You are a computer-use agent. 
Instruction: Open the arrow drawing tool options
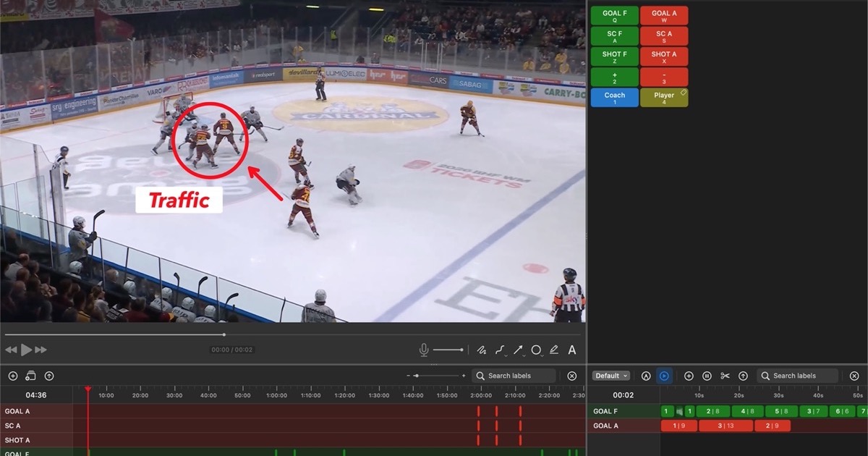click(x=519, y=350)
